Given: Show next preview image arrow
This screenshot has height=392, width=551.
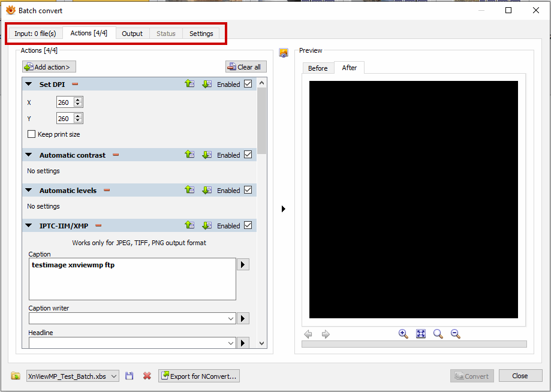Looking at the screenshot, I should coord(326,334).
